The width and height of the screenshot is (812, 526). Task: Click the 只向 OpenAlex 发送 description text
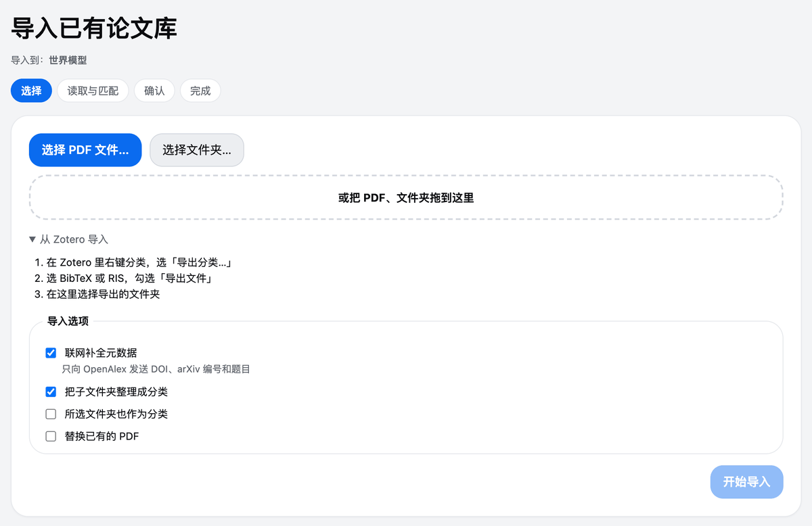(156, 369)
